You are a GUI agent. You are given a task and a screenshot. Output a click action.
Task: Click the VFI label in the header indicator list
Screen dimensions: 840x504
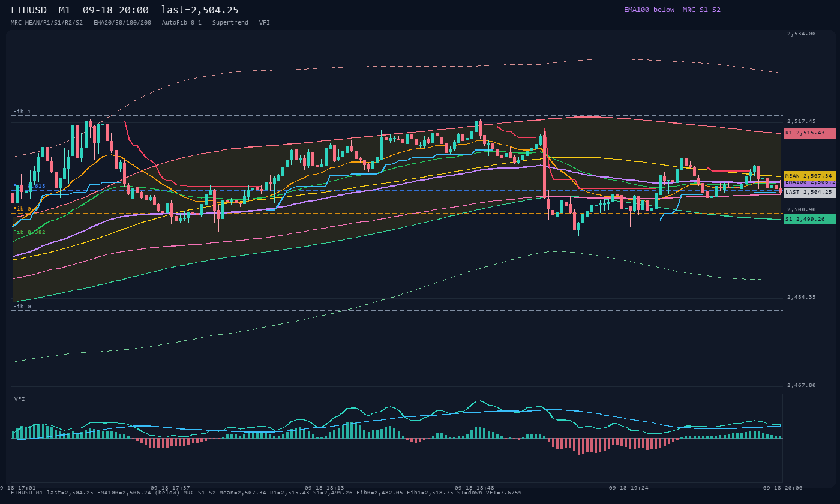click(265, 22)
